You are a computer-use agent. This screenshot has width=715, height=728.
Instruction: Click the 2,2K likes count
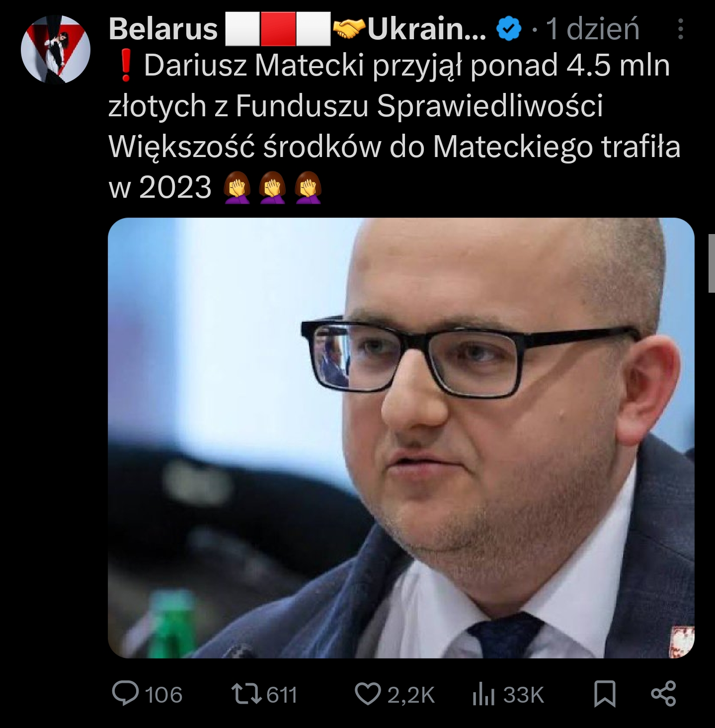(x=411, y=695)
